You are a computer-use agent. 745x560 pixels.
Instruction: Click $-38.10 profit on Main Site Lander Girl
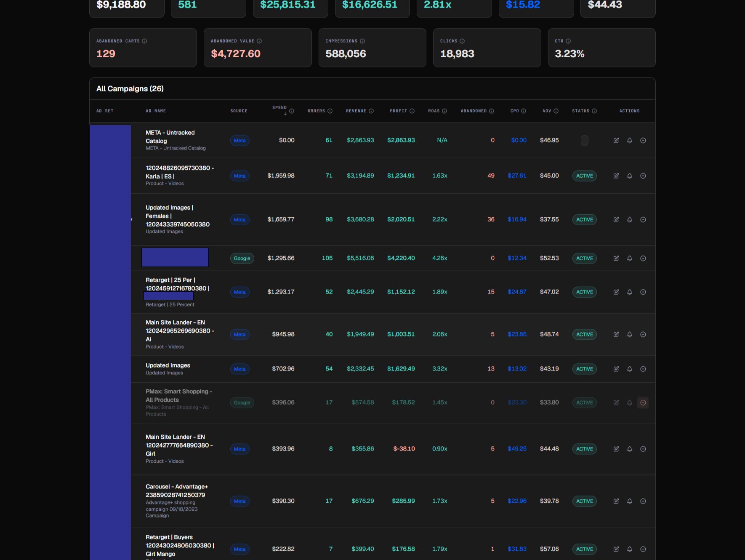tap(404, 449)
